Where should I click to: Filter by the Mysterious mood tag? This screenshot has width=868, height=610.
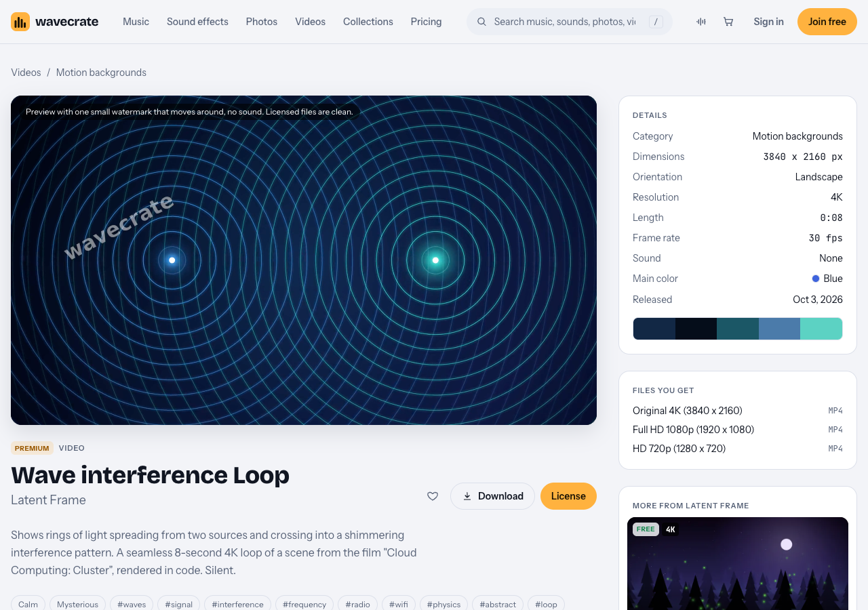point(77,604)
